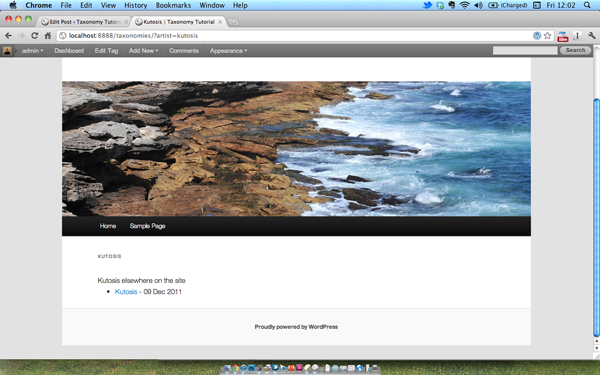Open the Edit menu
This screenshot has width=600, height=375.
tap(86, 5)
